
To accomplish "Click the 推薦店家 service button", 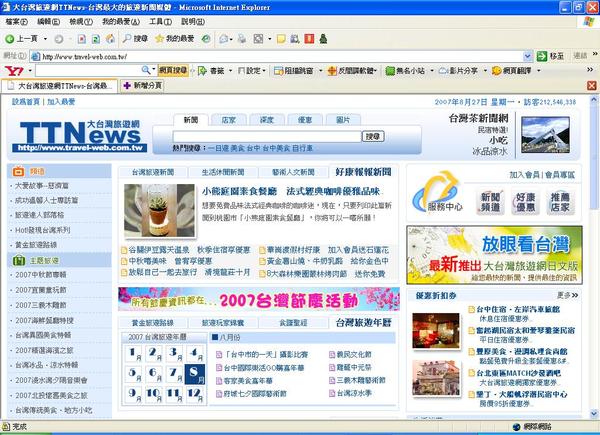I will (x=560, y=202).
